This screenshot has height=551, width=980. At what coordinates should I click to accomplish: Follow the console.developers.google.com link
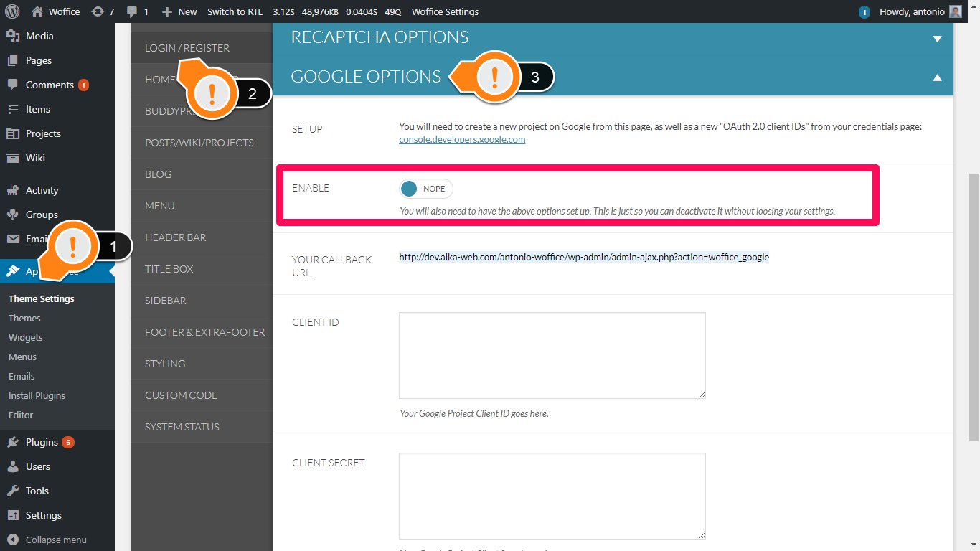[462, 139]
